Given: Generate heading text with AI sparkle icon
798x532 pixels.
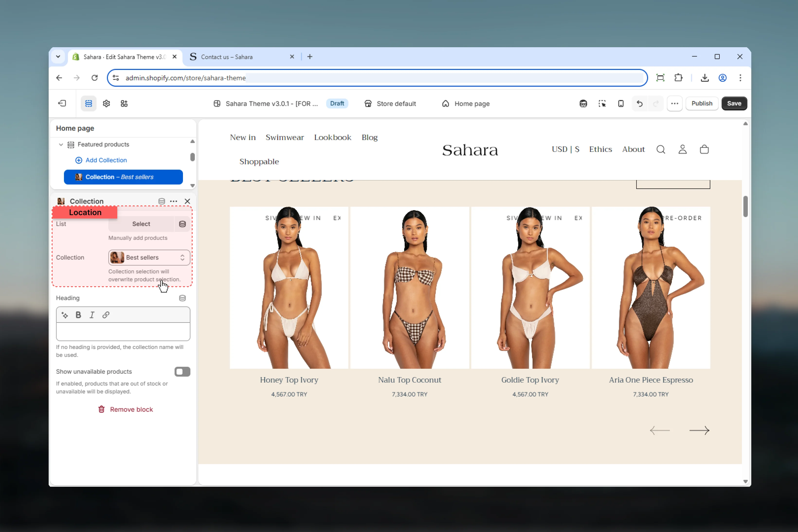Looking at the screenshot, I should pyautogui.click(x=65, y=315).
